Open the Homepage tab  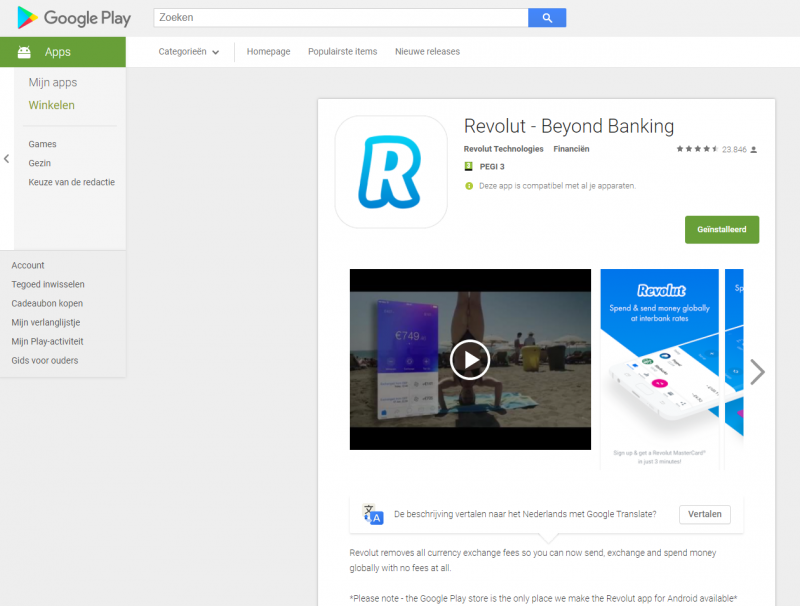pos(268,52)
